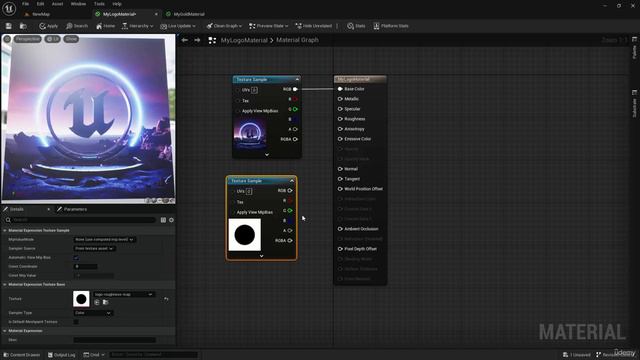
Task: Open the Help menu
Action: tap(117, 4)
